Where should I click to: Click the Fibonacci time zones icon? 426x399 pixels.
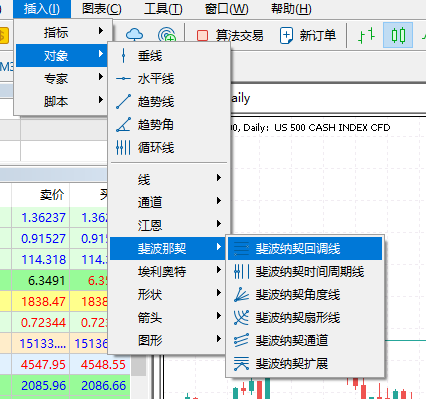[241, 272]
